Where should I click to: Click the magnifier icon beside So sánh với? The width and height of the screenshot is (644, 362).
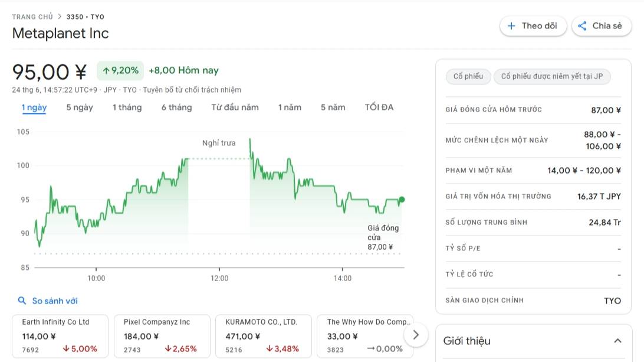pos(22,301)
